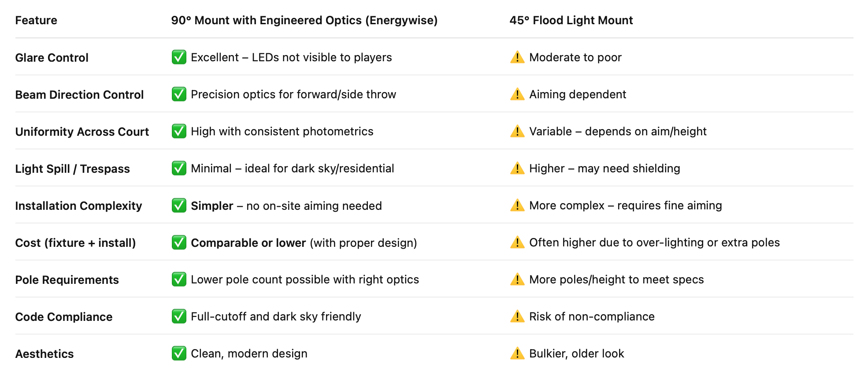Click green checkmark beside Precision optics text
868x387 pixels.
179,94
